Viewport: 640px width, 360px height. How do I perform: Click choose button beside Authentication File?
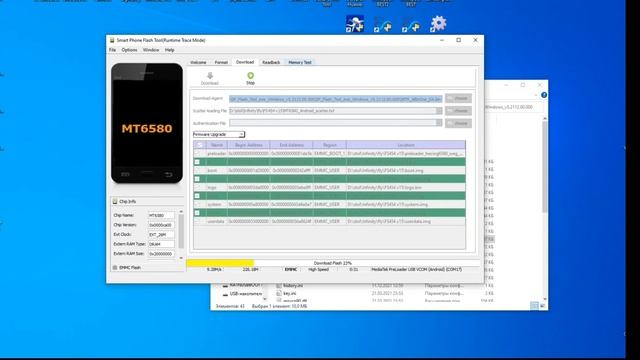click(x=458, y=123)
